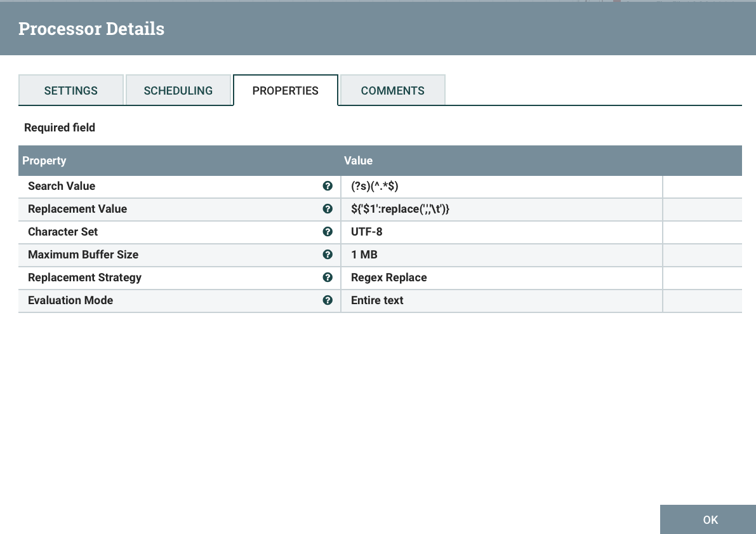This screenshot has width=756, height=534.
Task: Click Maximum Buffer Size help icon
Action: point(328,255)
